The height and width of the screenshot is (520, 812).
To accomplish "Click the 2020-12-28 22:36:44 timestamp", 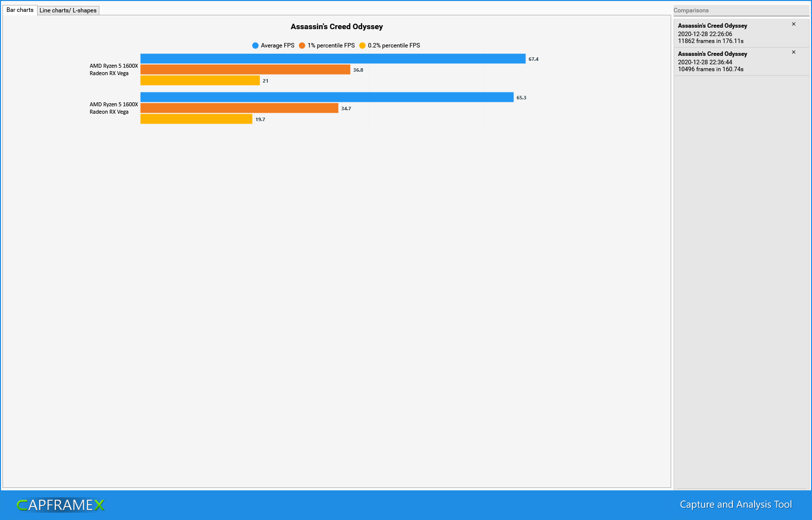I will click(x=705, y=62).
